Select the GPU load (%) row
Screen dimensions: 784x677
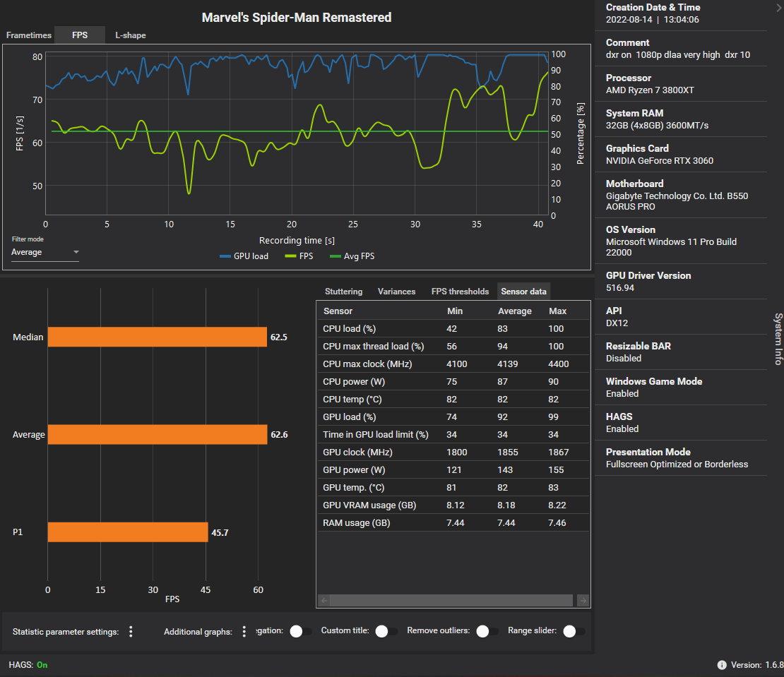[x=453, y=417]
